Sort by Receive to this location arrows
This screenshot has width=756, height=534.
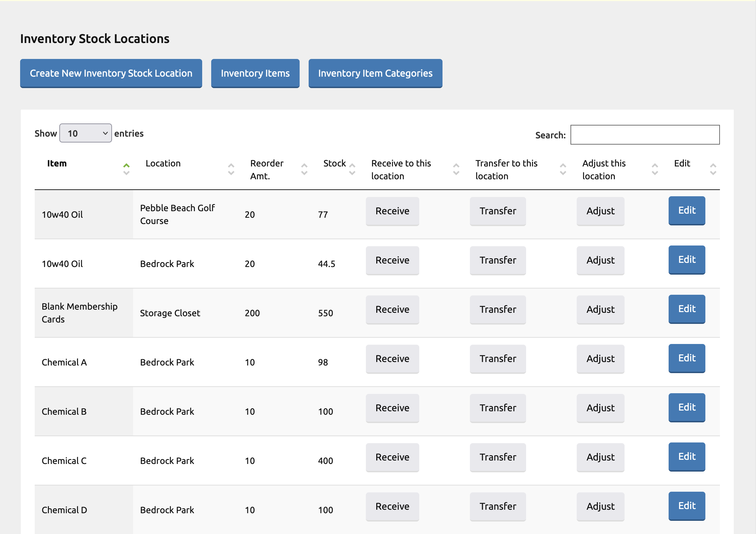coord(456,169)
